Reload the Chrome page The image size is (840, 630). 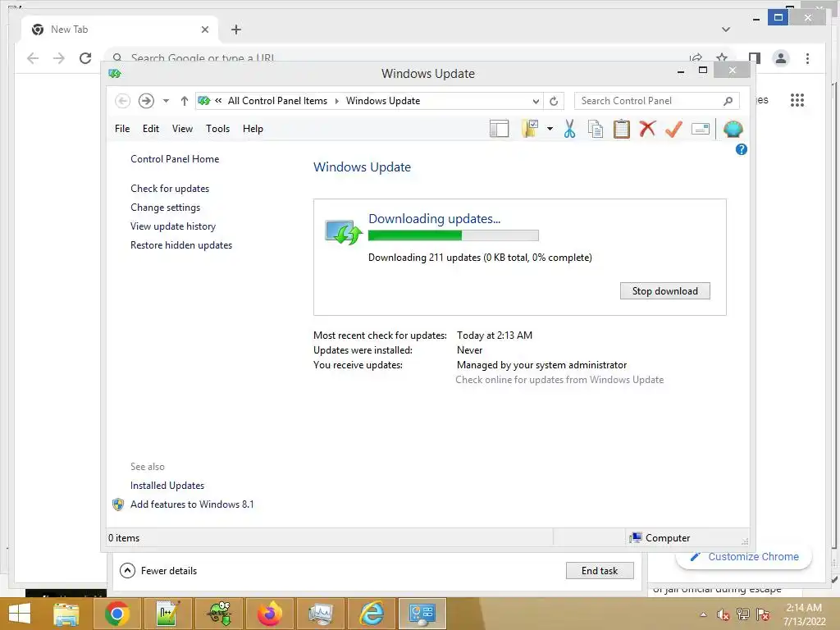(x=85, y=58)
